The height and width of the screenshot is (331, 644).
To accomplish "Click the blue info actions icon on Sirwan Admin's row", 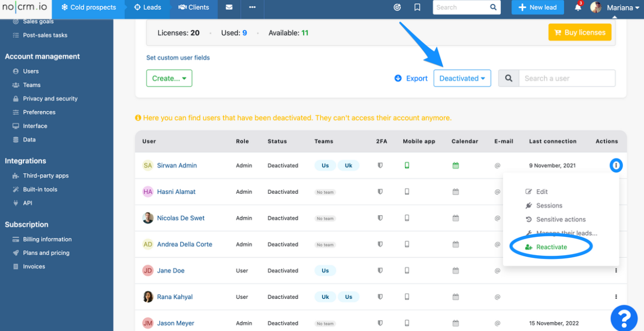I will 616,165.
